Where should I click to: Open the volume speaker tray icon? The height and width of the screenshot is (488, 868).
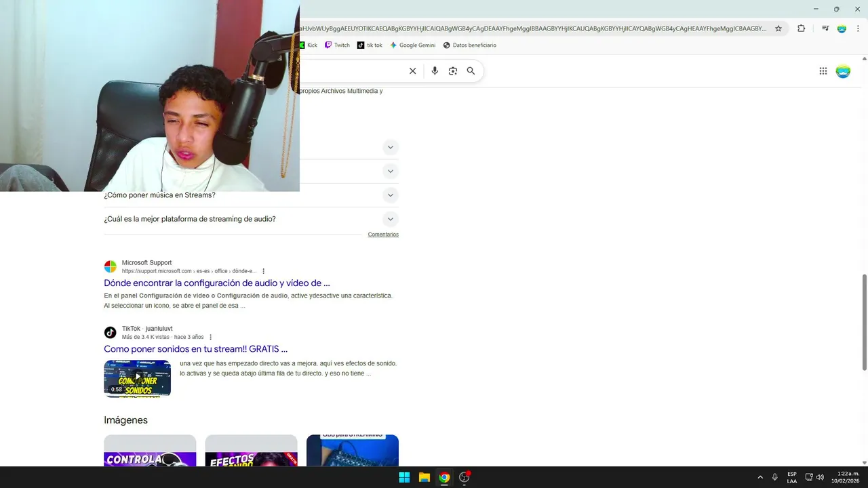[820, 477]
